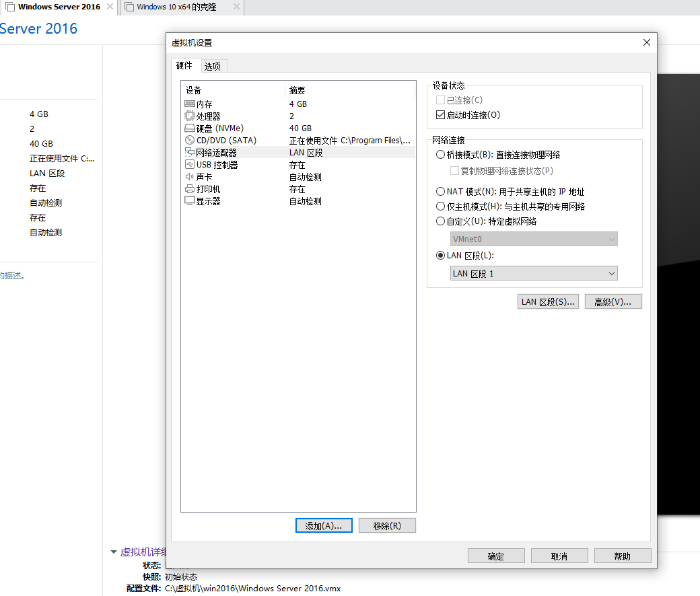
Task: Select 自定义(U) 特定虚拟网络 radio button
Action: coord(440,221)
